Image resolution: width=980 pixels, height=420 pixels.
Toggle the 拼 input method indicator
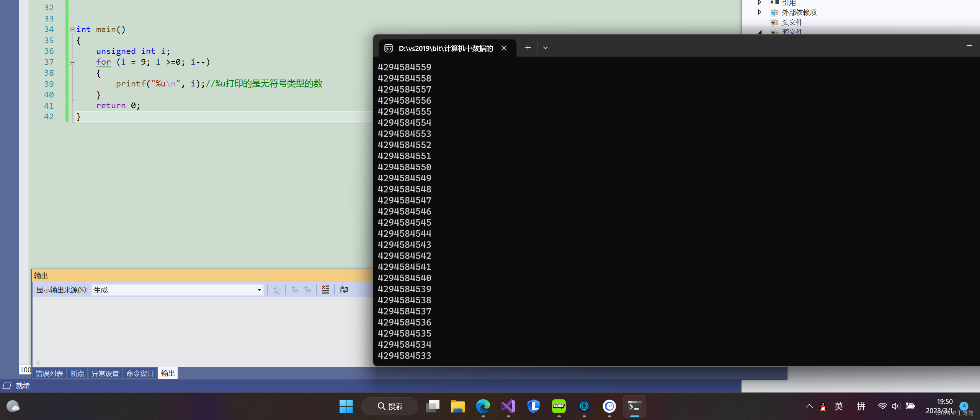tap(861, 406)
